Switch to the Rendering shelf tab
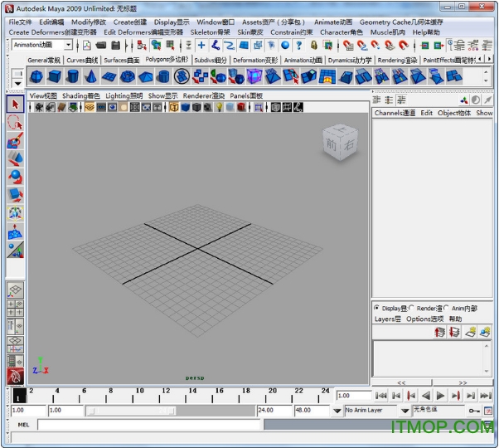499x448 pixels. coord(397,61)
